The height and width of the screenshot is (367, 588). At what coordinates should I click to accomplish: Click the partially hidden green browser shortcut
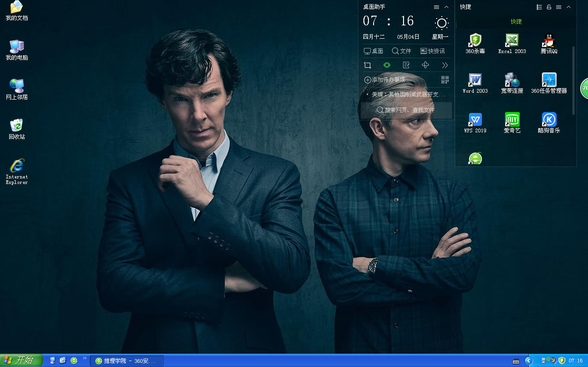pyautogui.click(x=475, y=159)
